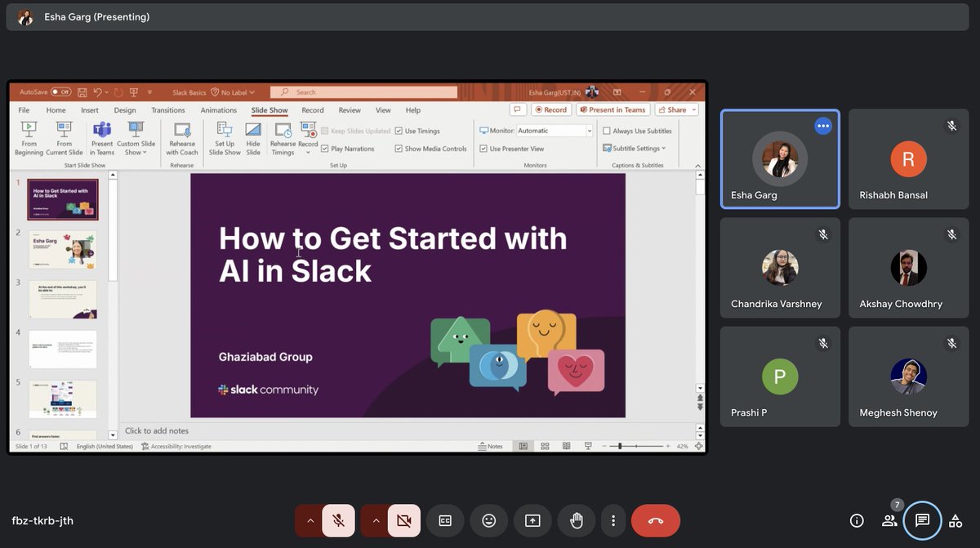Open Set Up Slide Show
This screenshot has height=548, width=980.
[225, 138]
